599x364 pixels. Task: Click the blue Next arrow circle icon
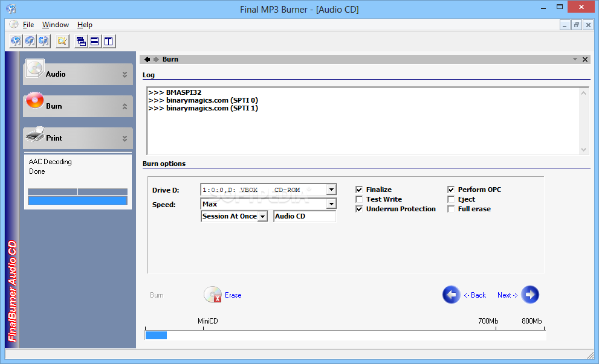click(x=530, y=295)
